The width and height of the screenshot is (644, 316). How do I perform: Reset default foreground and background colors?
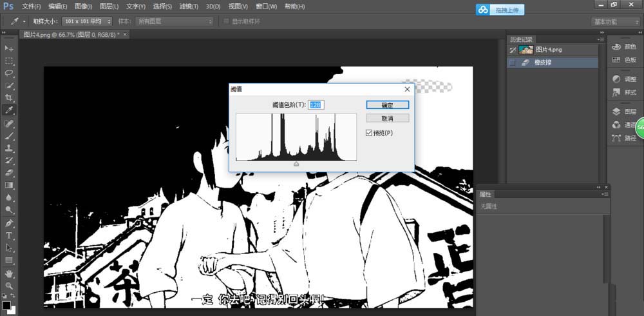click(4, 295)
